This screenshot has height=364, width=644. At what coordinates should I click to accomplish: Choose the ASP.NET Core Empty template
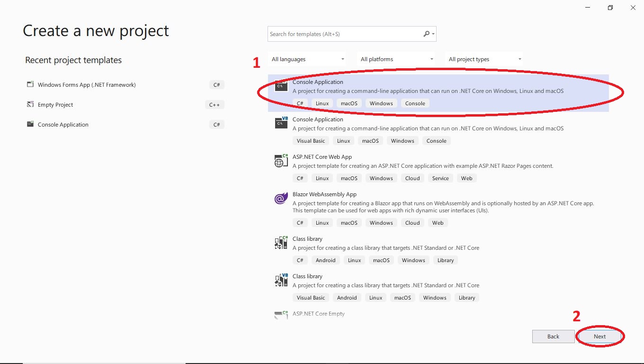tap(318, 314)
